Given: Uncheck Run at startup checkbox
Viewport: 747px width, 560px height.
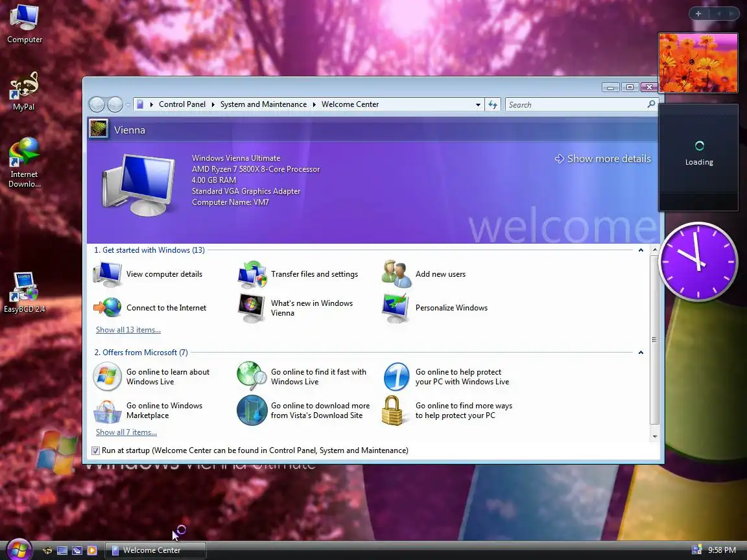Looking at the screenshot, I should pyautogui.click(x=96, y=450).
